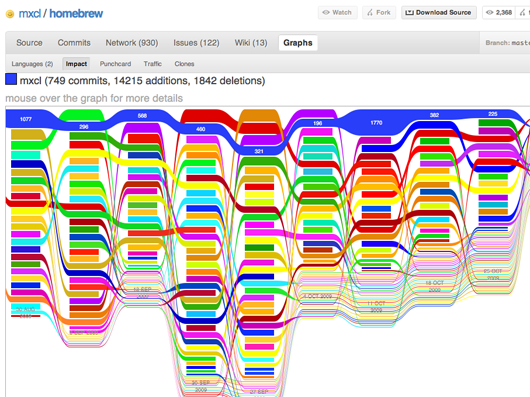Switch to the Source tab
Screen dimensions: 530x397
pyautogui.click(x=29, y=43)
